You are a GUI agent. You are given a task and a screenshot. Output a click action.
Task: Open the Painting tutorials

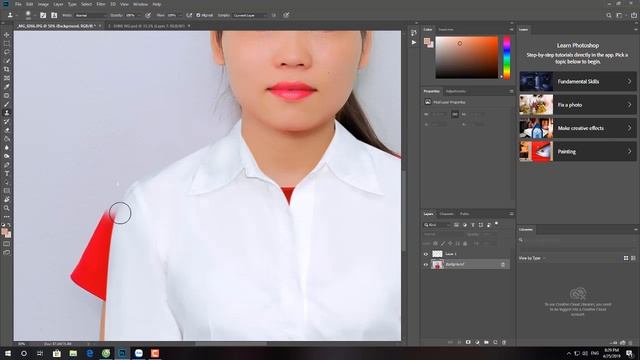coord(578,151)
